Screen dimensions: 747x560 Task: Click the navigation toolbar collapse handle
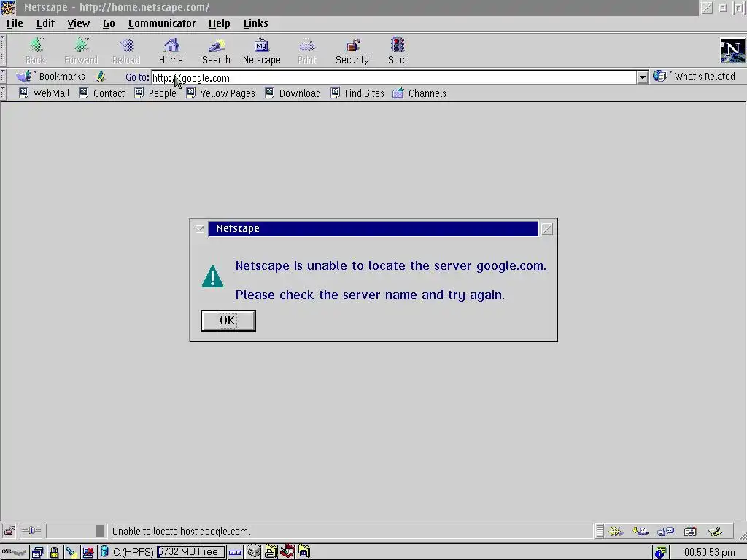pyautogui.click(x=3, y=50)
